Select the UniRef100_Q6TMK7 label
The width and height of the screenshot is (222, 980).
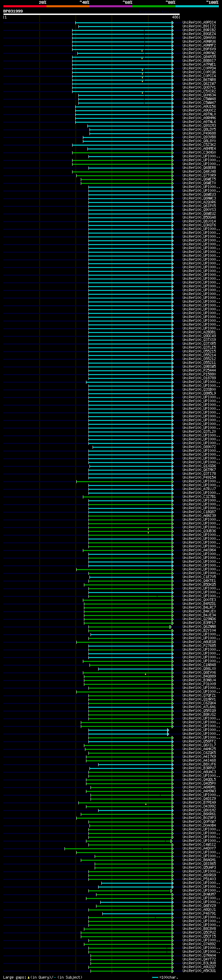pos(199,470)
